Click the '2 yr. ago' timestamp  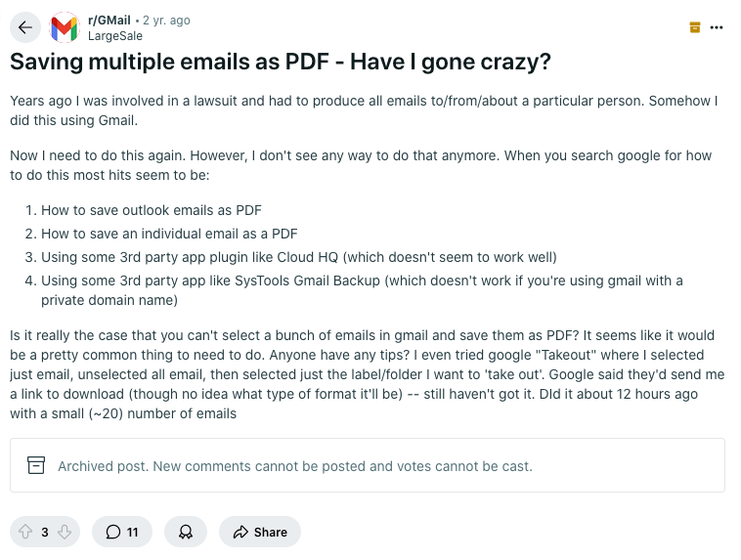point(167,21)
